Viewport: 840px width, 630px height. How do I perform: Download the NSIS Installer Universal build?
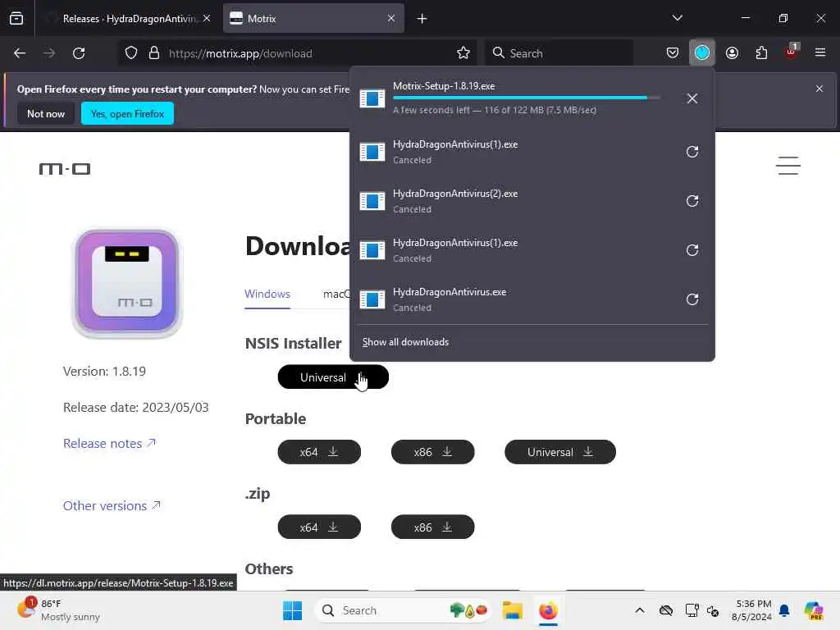pyautogui.click(x=333, y=377)
